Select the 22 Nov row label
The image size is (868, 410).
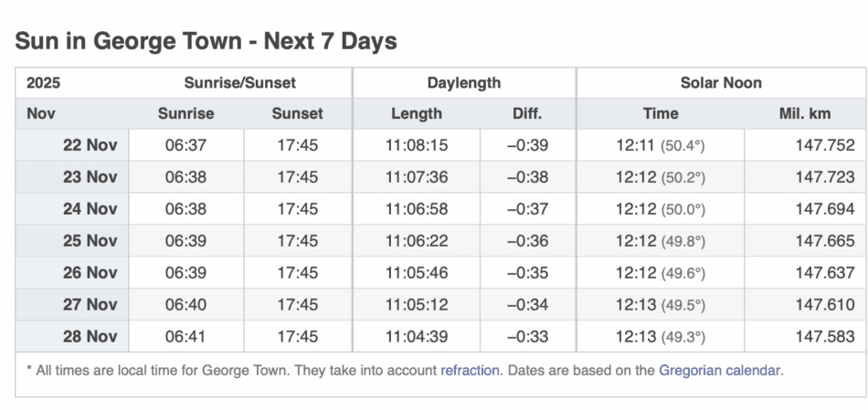point(90,145)
